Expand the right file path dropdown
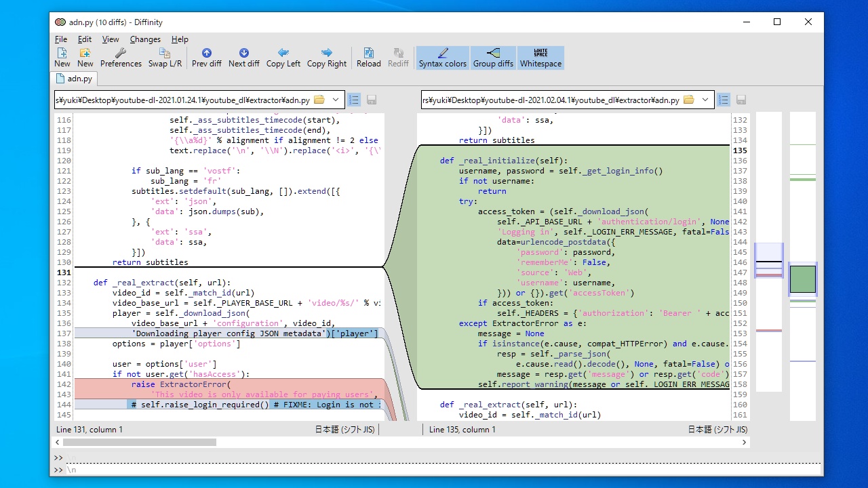 click(x=705, y=100)
